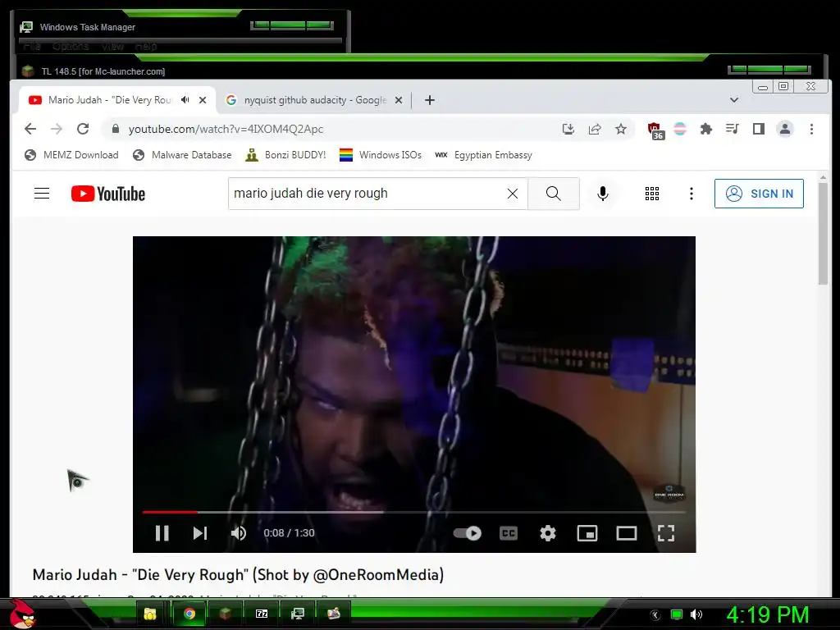This screenshot has height=630, width=840.
Task: Click the forward navigation arrow
Action: coord(57,129)
